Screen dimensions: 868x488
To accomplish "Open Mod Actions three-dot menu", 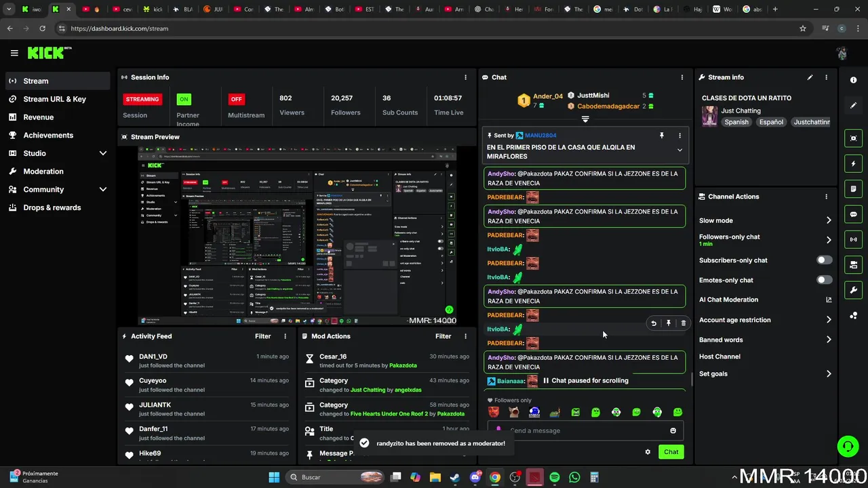I will click(465, 336).
